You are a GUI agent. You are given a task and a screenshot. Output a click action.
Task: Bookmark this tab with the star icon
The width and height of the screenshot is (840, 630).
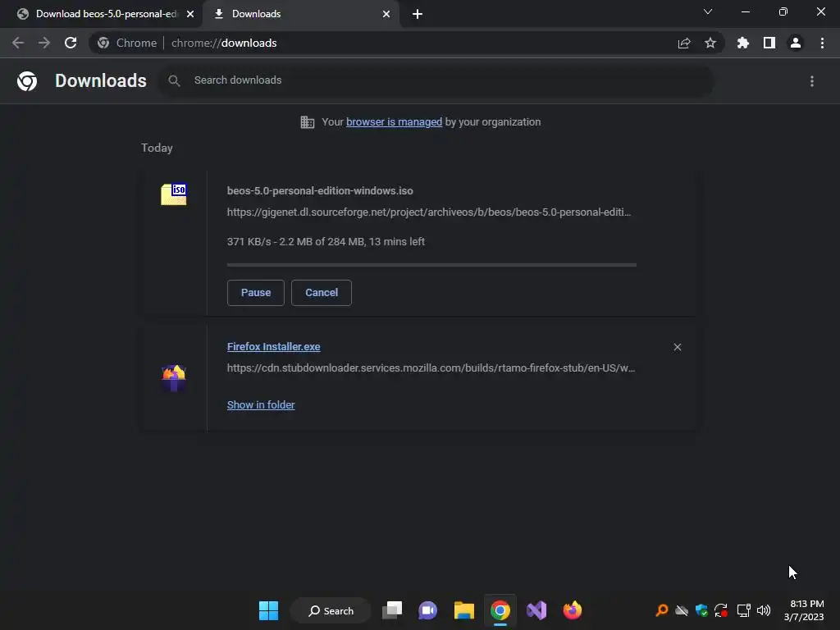tap(710, 43)
